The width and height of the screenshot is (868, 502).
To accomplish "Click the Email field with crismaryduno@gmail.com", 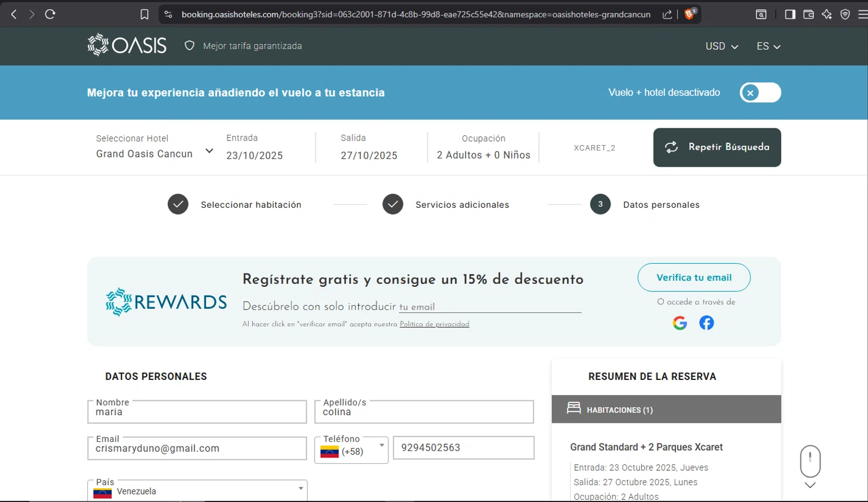I will (197, 448).
